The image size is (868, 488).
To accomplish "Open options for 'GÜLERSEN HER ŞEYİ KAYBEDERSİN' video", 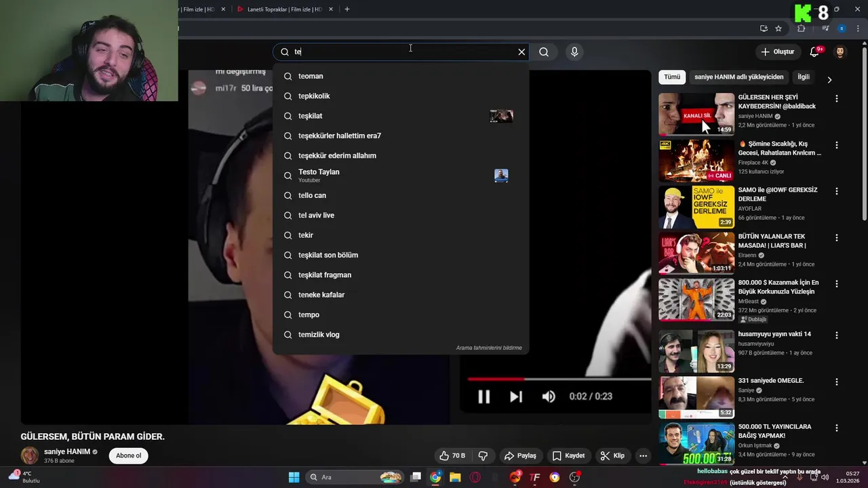I will pos(836,98).
